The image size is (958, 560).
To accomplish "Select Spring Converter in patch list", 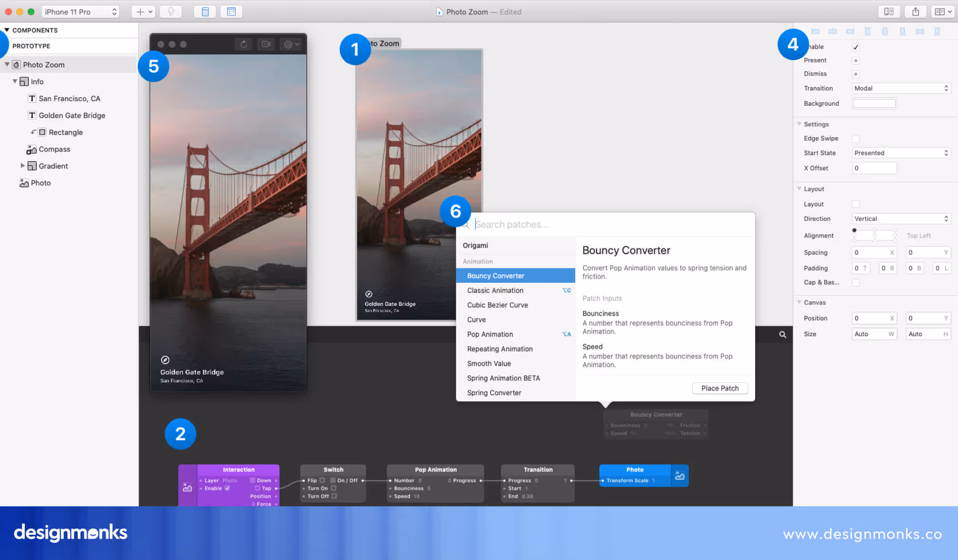I will (x=494, y=393).
